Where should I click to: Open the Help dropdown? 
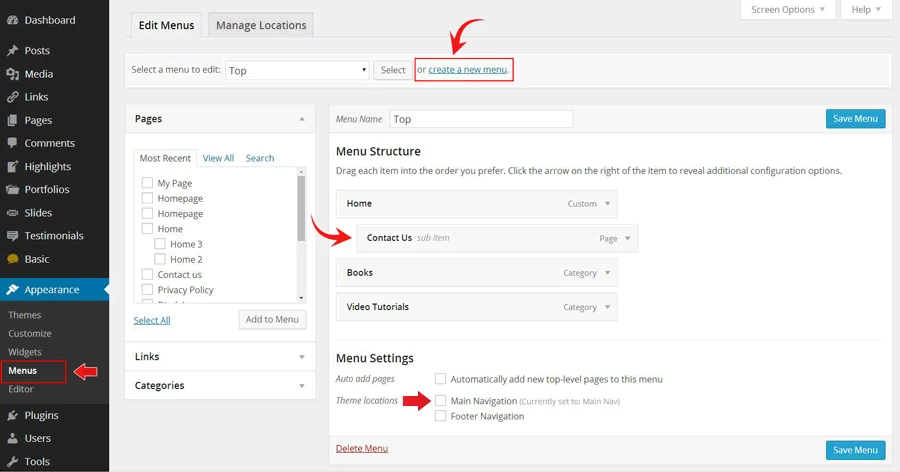pyautogui.click(x=866, y=10)
